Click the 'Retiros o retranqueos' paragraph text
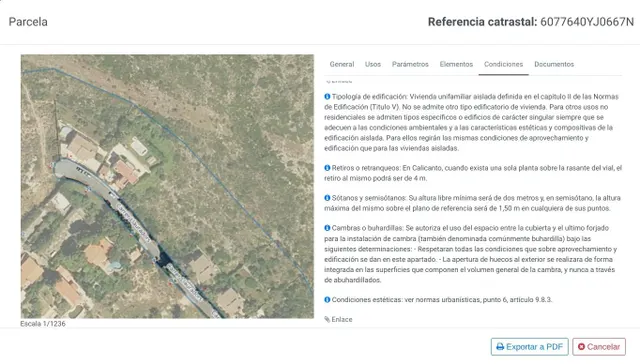Screen dimensions: 640x364 pyautogui.click(x=473, y=173)
